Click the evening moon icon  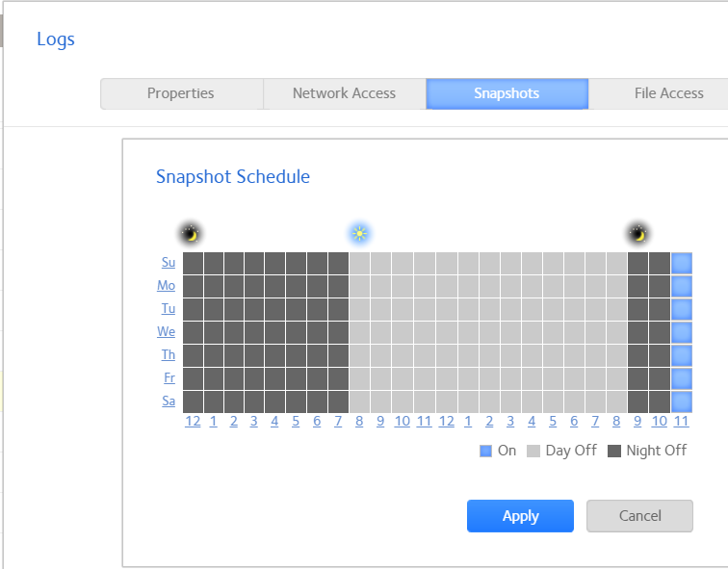[637, 233]
